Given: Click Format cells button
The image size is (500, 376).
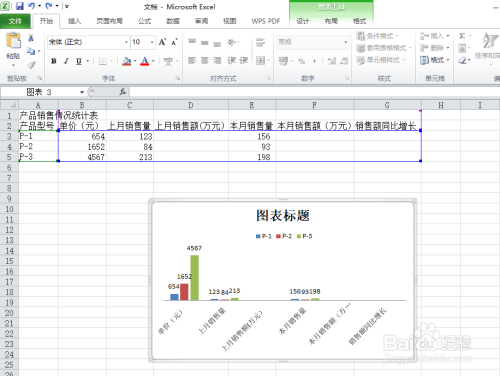Looking at the screenshot, I should coord(435,60).
